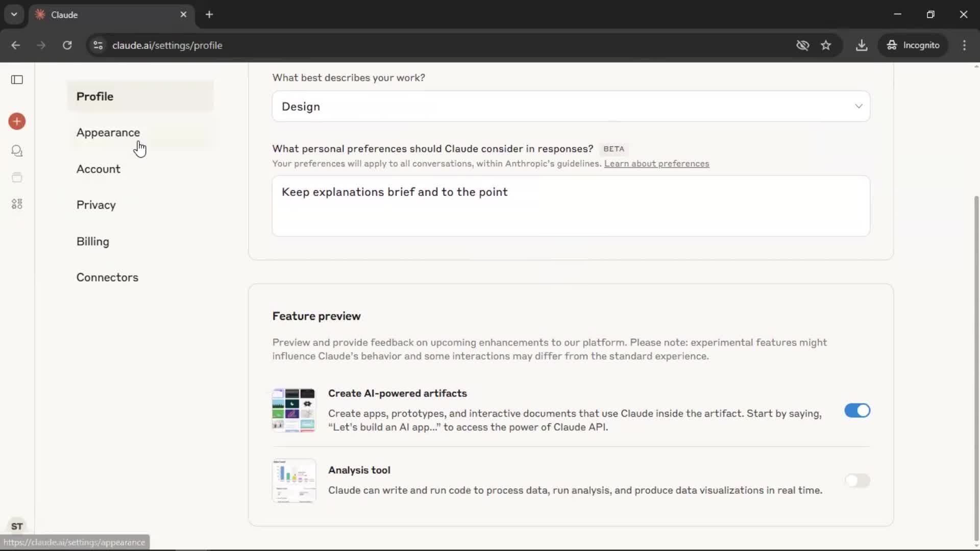Click the Feature preview heading
Screen dimensions: 980x551
pyautogui.click(x=316, y=316)
